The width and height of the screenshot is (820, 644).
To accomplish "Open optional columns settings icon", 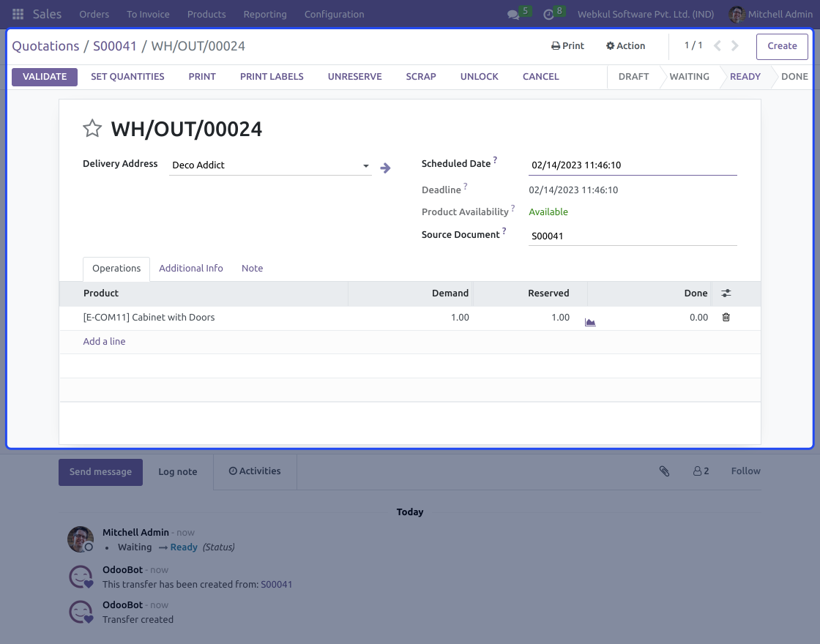I will (726, 293).
